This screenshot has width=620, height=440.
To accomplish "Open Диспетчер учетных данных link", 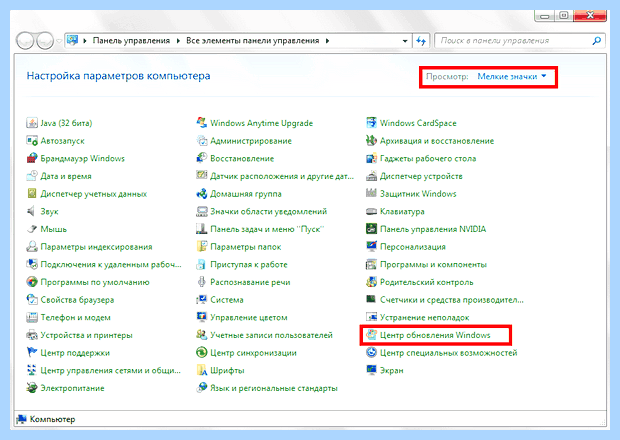I will pos(94,194).
